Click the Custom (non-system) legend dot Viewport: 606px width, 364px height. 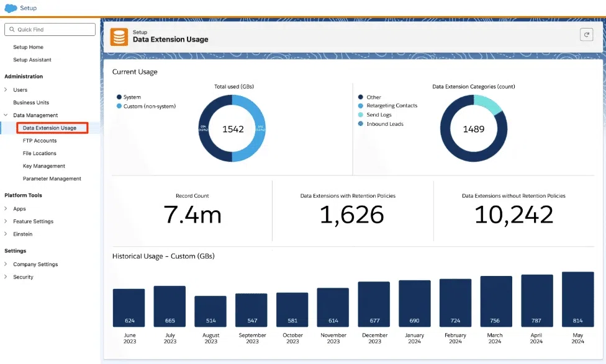[x=119, y=106]
